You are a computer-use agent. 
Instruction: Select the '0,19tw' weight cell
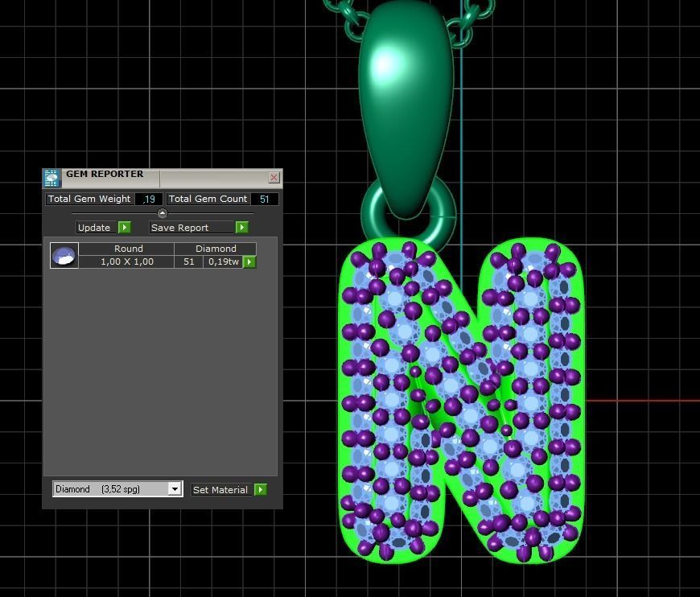(x=223, y=261)
